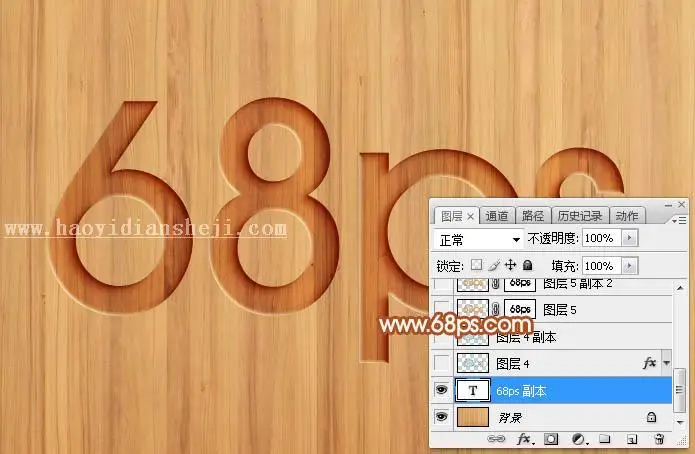
Task: Expand effects list of 图层 4
Action: tap(667, 363)
